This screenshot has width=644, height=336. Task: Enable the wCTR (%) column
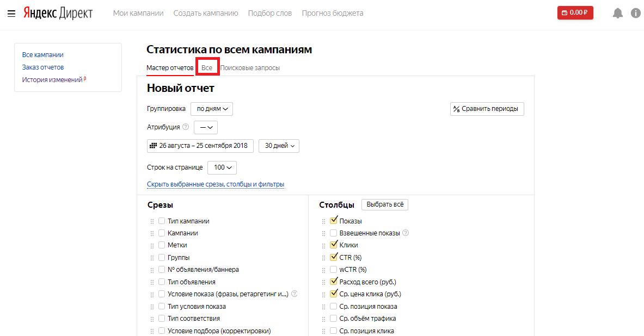[x=334, y=269]
